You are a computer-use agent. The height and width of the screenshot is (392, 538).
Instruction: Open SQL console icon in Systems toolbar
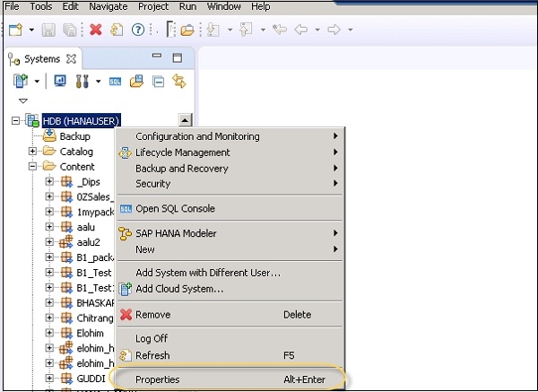pos(115,82)
